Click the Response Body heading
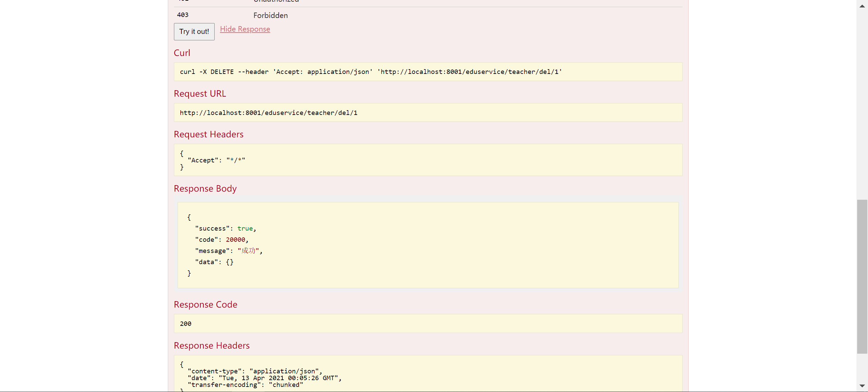This screenshot has width=868, height=392. [205, 189]
